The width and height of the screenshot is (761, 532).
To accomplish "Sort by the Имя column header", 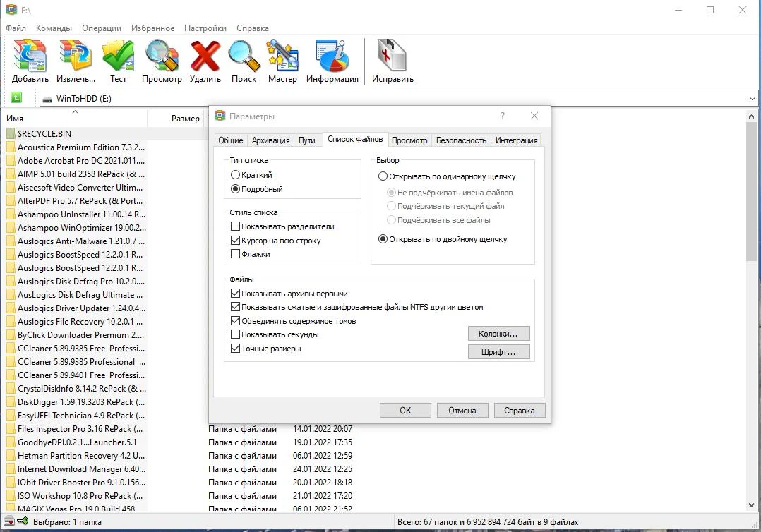I will (73, 118).
